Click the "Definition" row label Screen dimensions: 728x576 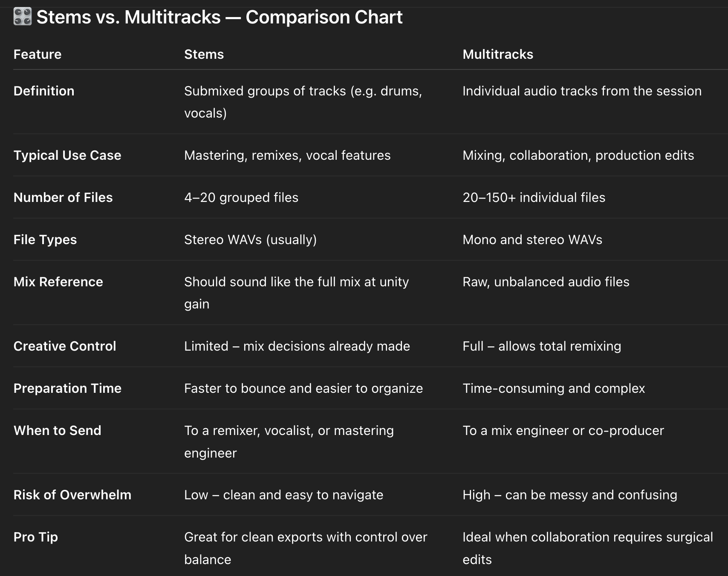[x=44, y=91]
